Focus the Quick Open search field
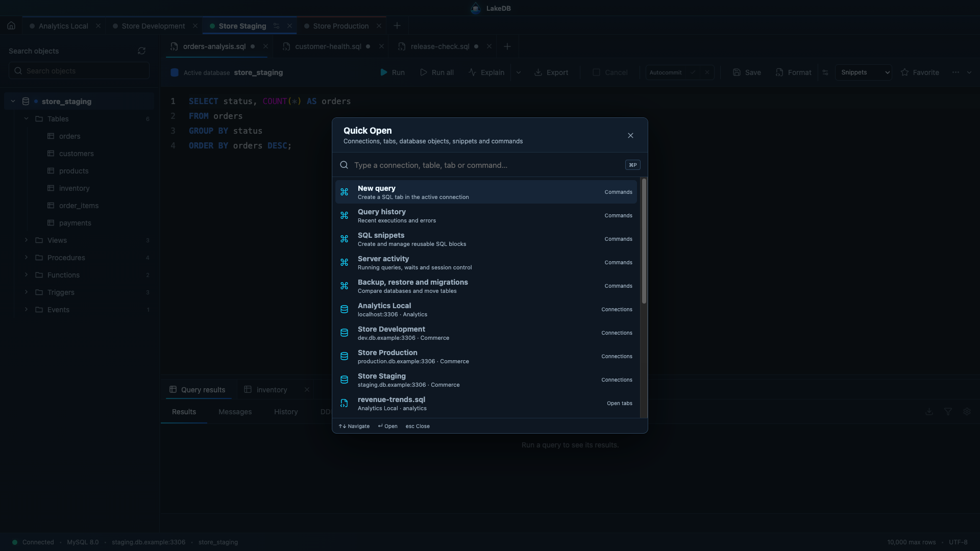 tap(486, 165)
